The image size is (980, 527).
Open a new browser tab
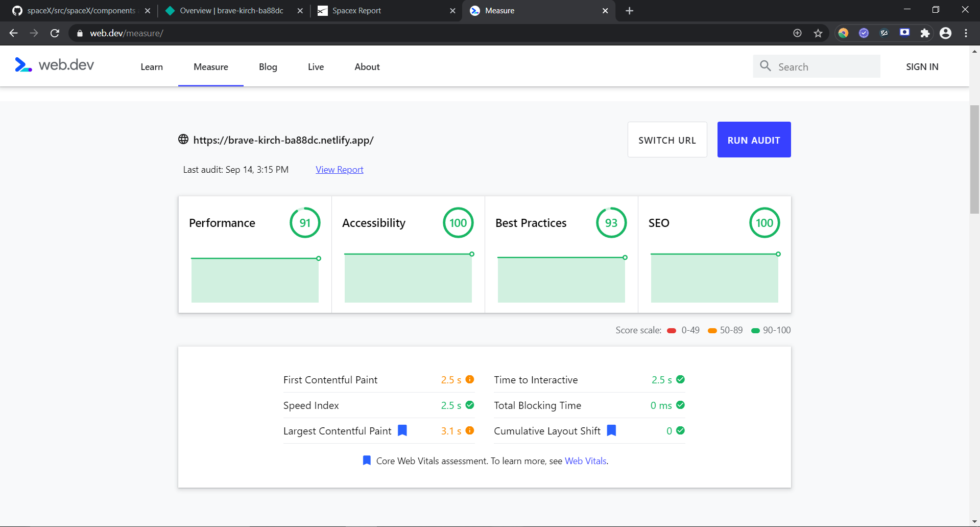630,11
